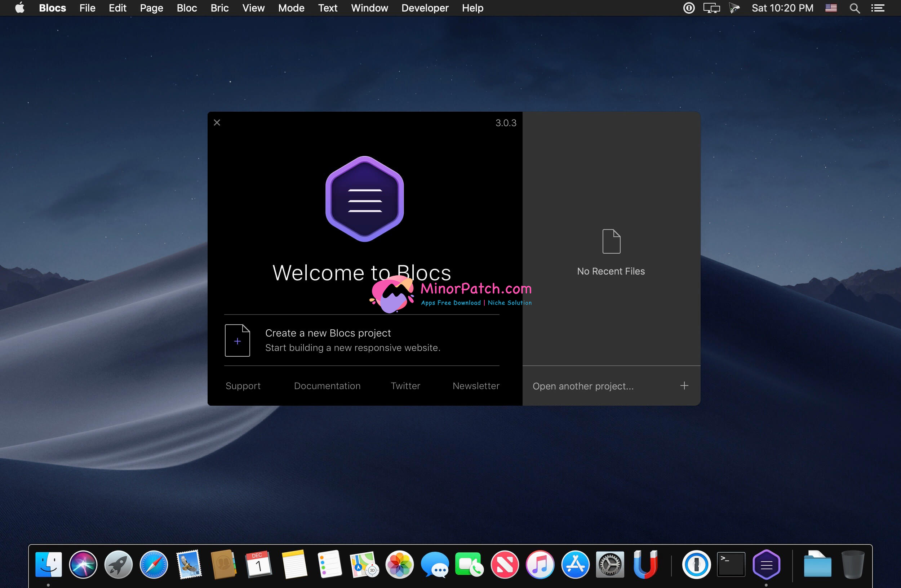The image size is (901, 588).
Task: Click the Support link
Action: pyautogui.click(x=243, y=386)
